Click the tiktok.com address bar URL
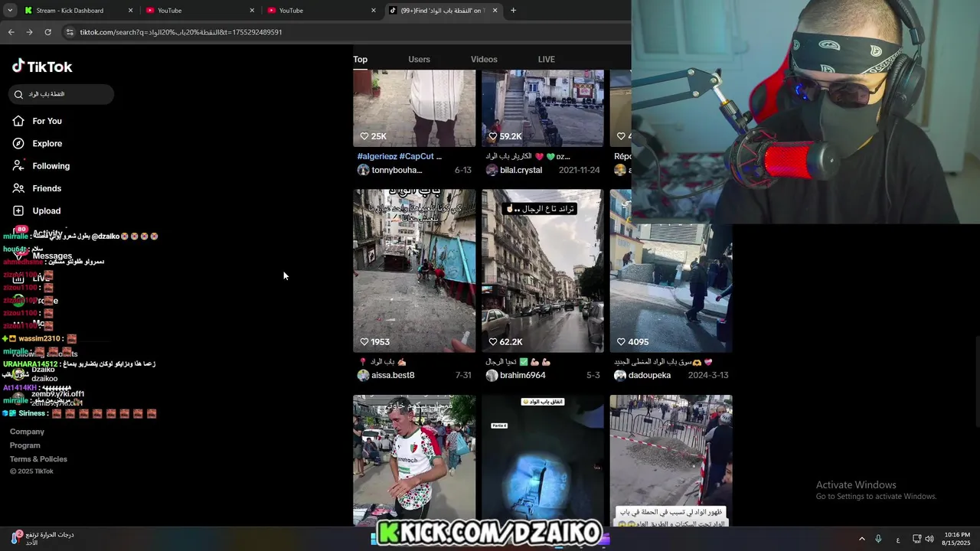Viewport: 980px width, 551px height. click(x=181, y=32)
